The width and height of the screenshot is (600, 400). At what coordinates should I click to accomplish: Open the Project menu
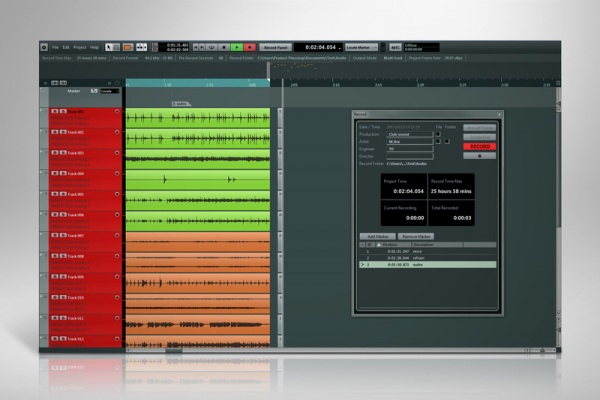[80, 47]
